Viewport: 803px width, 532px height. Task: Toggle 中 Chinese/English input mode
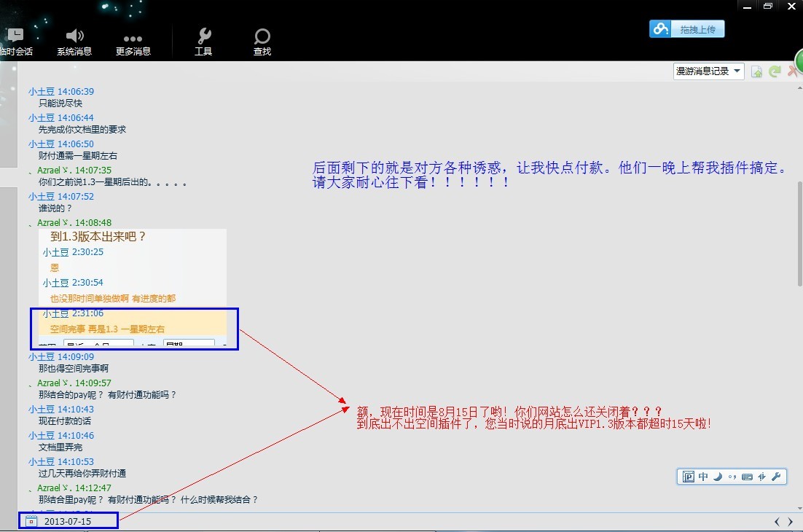pyautogui.click(x=703, y=477)
